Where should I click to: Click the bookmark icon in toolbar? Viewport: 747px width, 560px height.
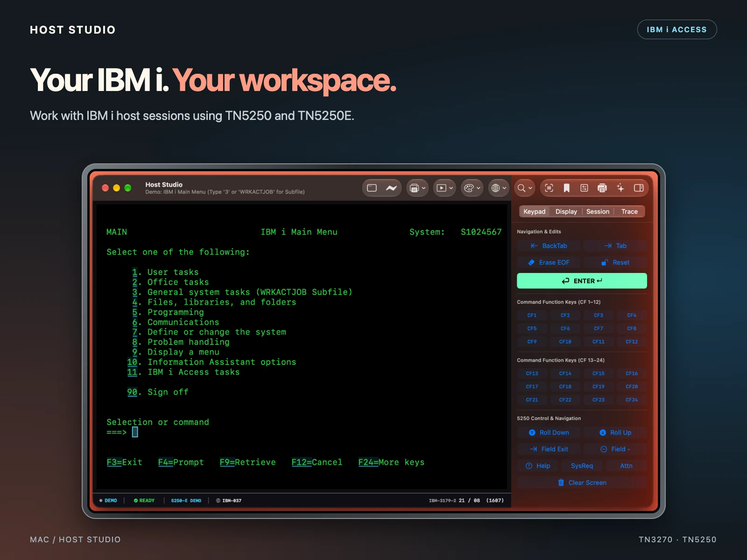click(x=566, y=188)
